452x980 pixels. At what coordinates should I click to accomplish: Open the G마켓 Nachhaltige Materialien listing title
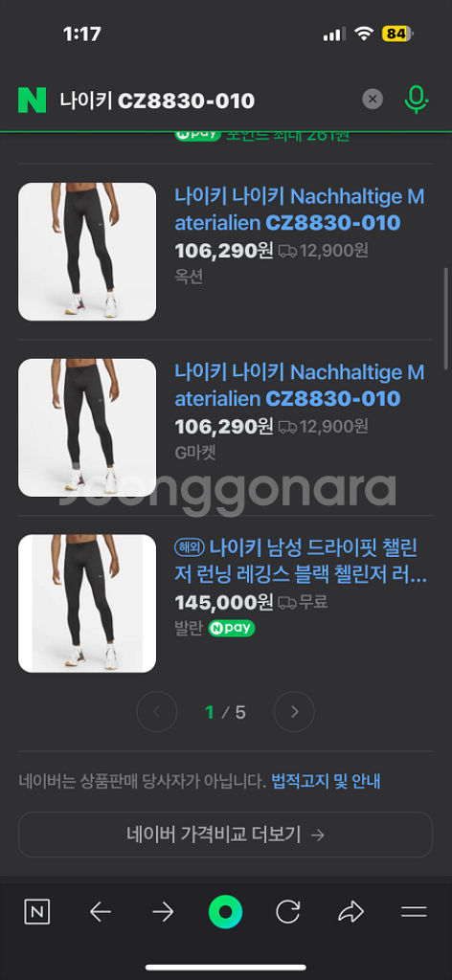(300, 386)
